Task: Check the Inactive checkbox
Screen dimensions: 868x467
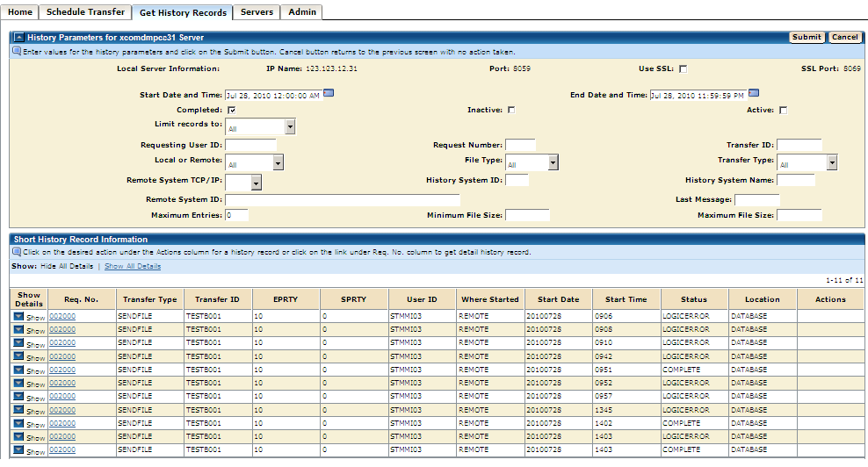Action: tap(511, 111)
